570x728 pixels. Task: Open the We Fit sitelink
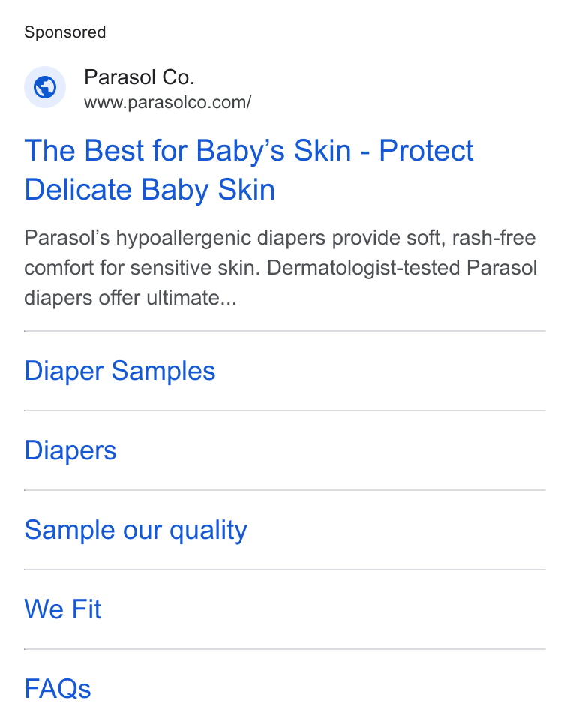coord(62,609)
